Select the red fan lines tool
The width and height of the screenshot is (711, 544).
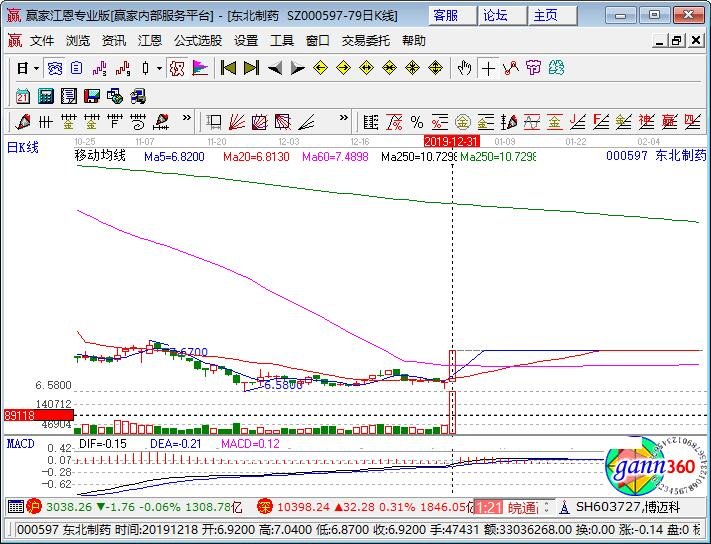click(x=237, y=121)
